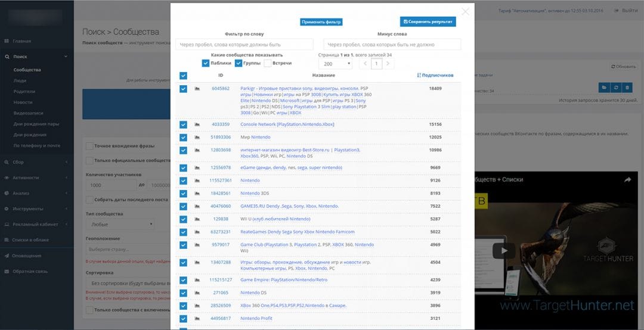The image size is (644, 330).
Task: Click chart icon for ID 115527361
Action: (x=197, y=180)
